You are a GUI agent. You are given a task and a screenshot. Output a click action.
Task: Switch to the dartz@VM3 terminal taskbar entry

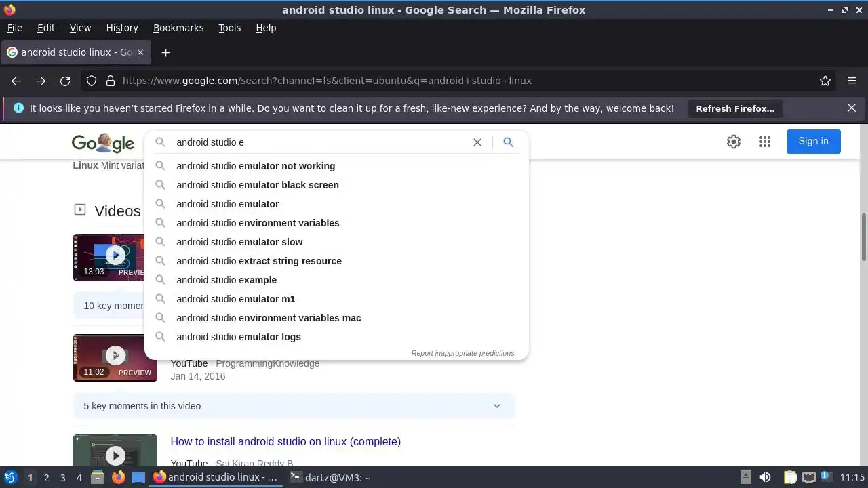[330, 478]
